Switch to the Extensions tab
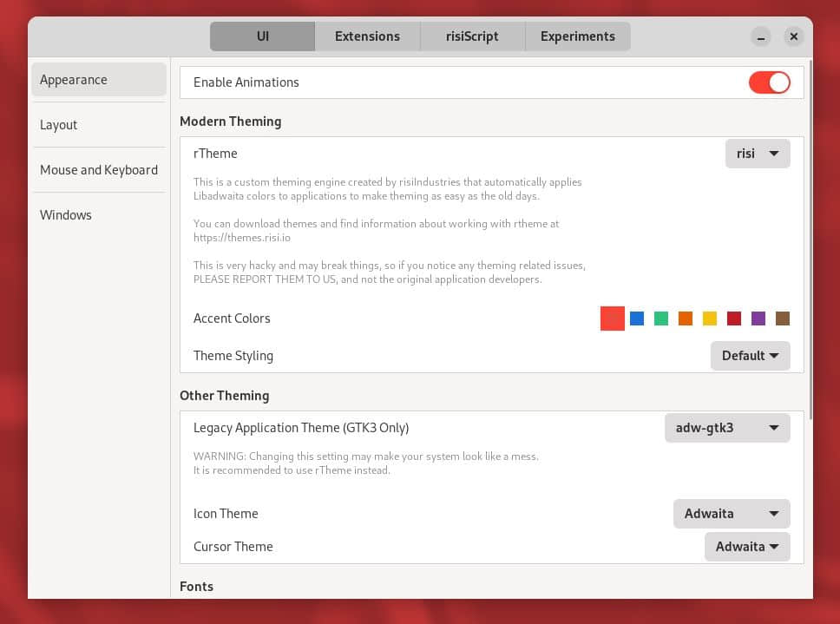The image size is (840, 624). [x=368, y=36]
